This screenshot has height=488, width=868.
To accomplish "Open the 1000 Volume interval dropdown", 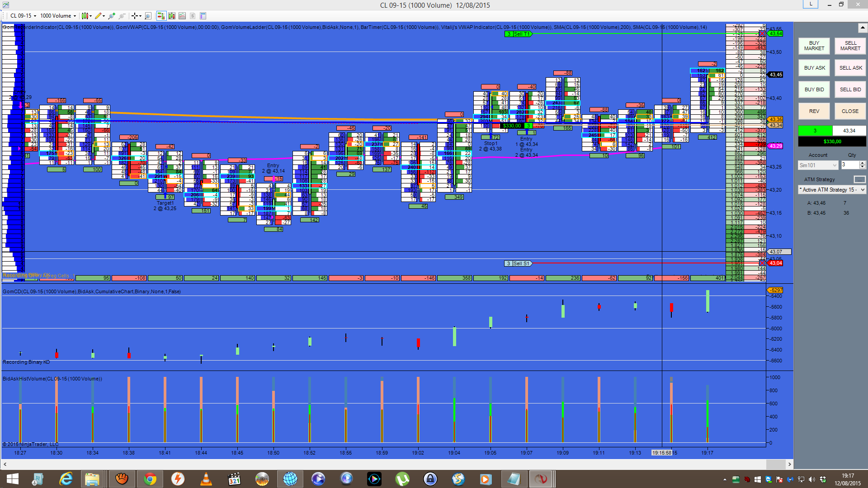I will tap(58, 16).
